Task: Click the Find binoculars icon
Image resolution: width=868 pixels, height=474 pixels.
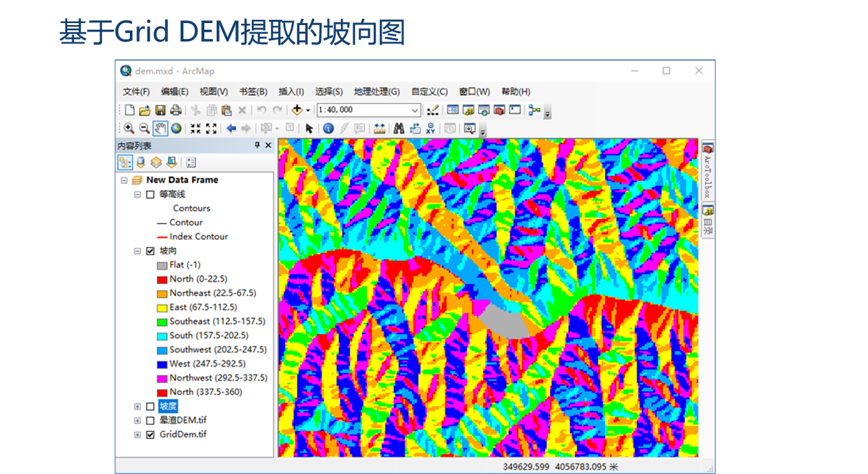Action: (x=399, y=129)
